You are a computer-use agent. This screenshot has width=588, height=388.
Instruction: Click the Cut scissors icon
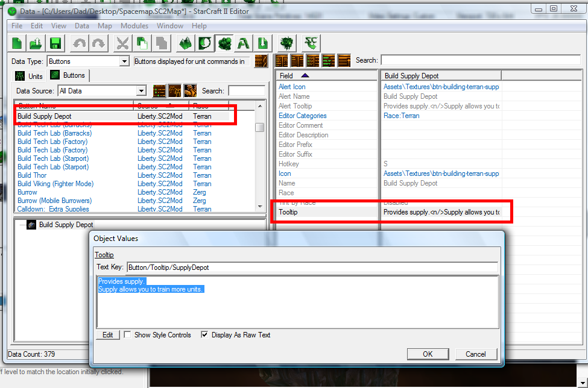pos(122,43)
